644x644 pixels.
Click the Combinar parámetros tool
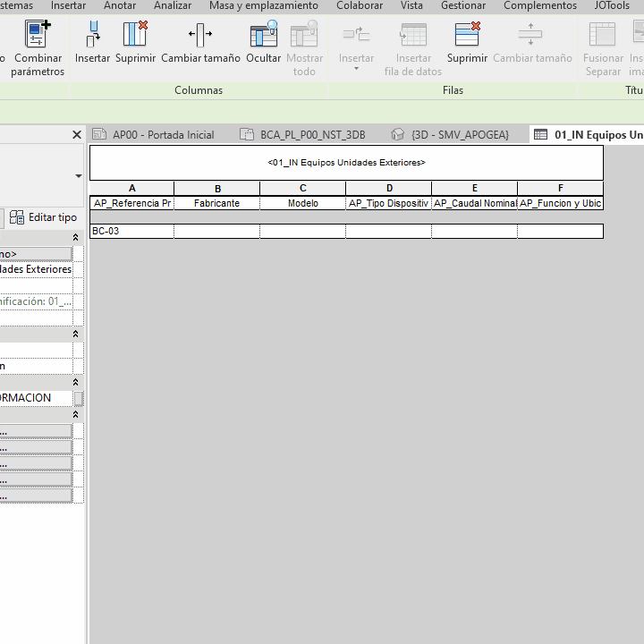coord(37,48)
